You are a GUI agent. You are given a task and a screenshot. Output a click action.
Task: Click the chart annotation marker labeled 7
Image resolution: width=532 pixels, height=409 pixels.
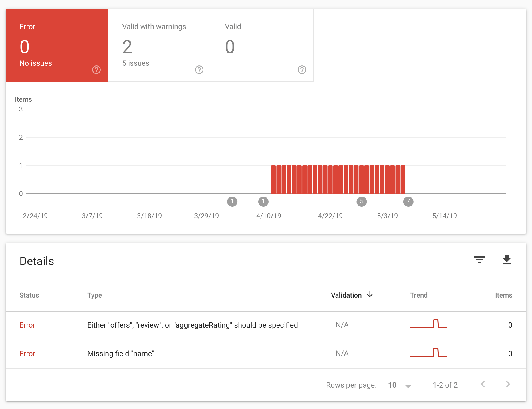pos(408,201)
